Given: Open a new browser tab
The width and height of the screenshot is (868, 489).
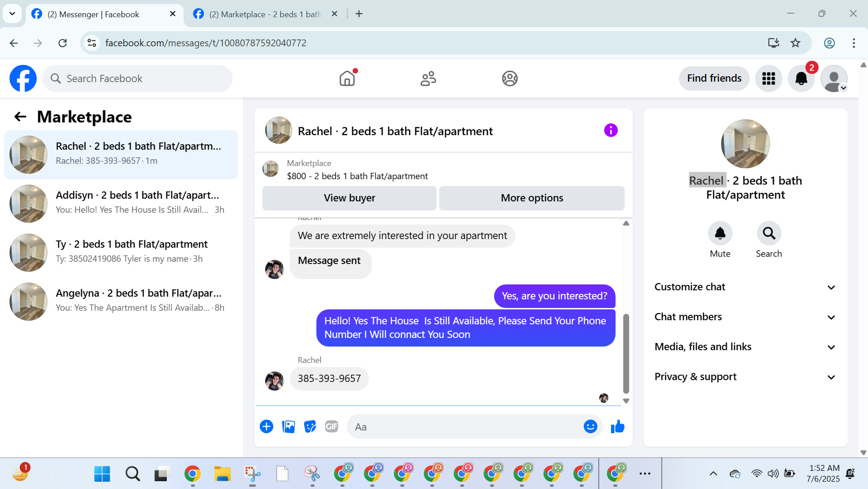Looking at the screenshot, I should point(359,14).
